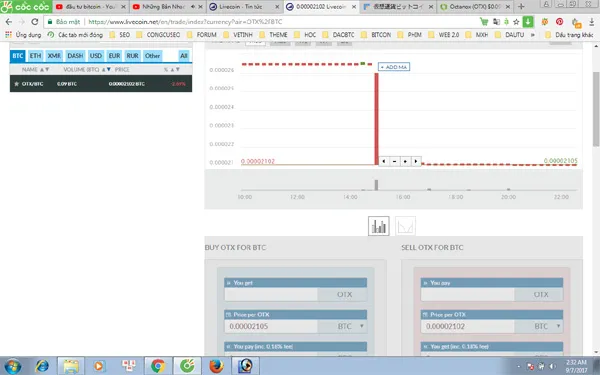The height and width of the screenshot is (375, 600).
Task: Edit buy Price per OTX field 0.00002105
Action: [x=271, y=326]
